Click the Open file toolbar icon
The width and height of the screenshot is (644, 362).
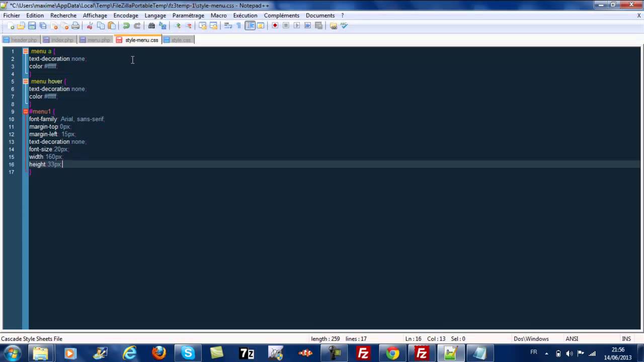21,26
